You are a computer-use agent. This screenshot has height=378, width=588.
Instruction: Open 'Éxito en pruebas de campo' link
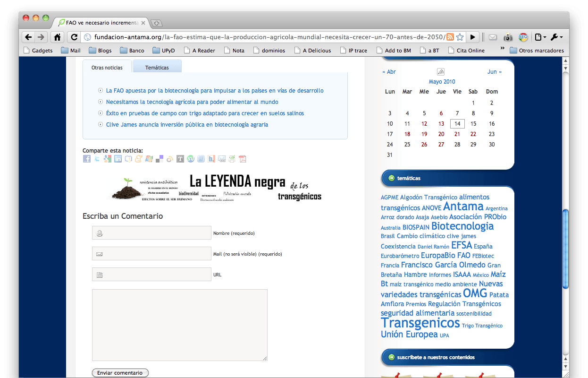click(x=205, y=113)
